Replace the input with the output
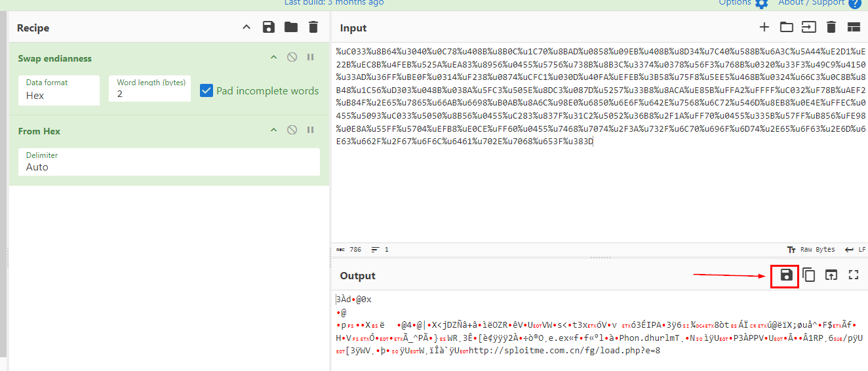Viewport: 868px width, 371px height. (x=831, y=275)
